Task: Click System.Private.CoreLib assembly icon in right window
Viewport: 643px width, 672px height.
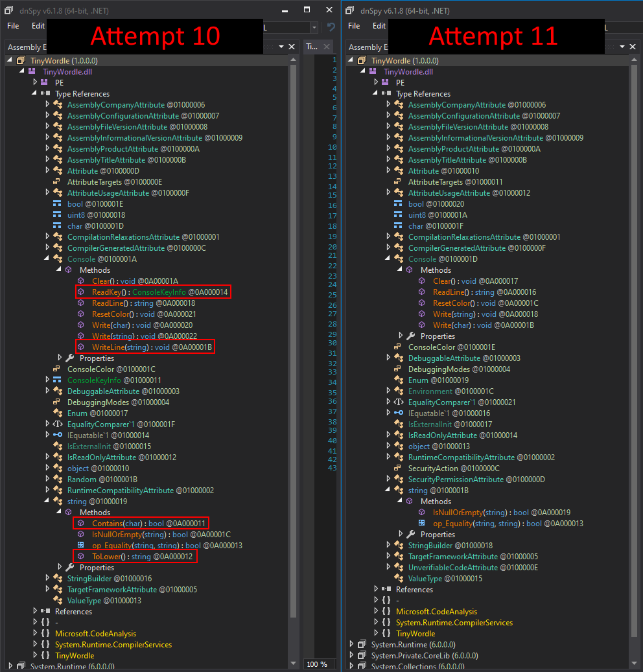Action: 362,655
